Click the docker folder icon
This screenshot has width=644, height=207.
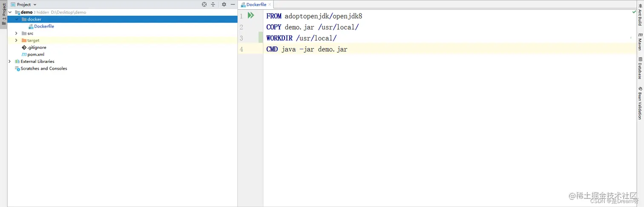[24, 19]
